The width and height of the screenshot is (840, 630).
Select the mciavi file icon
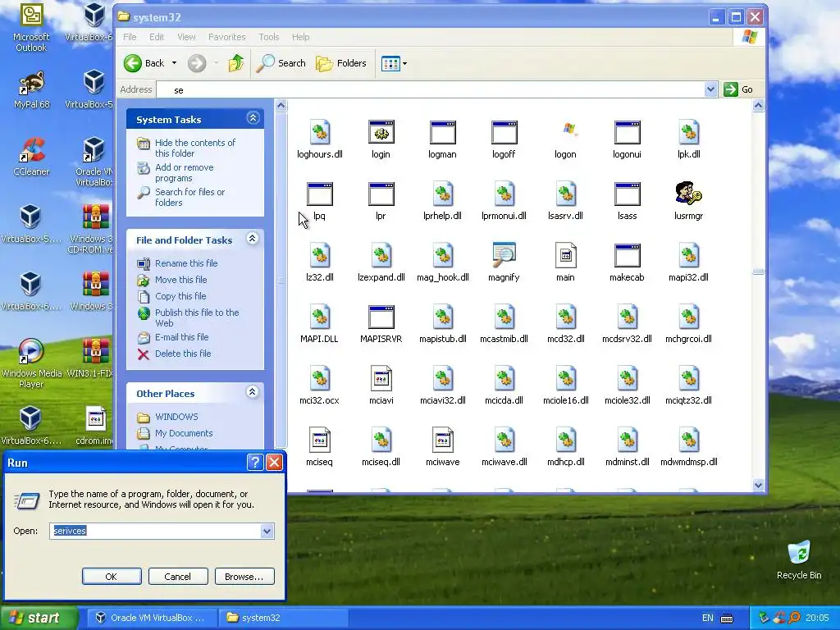pyautogui.click(x=381, y=378)
